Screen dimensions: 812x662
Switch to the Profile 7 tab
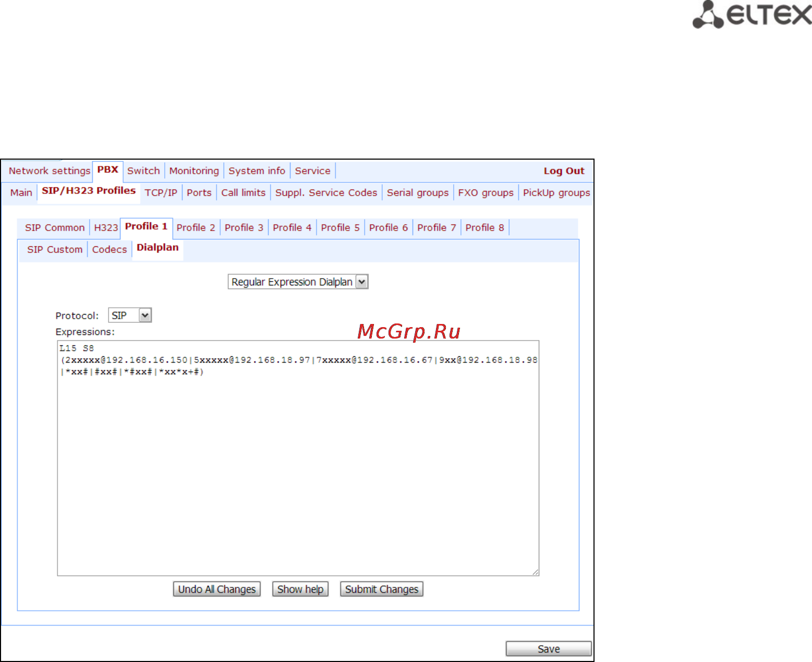(x=437, y=227)
